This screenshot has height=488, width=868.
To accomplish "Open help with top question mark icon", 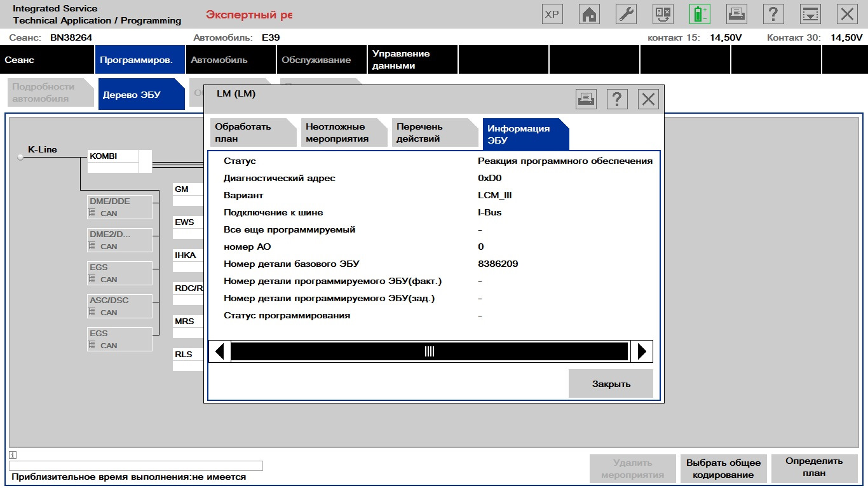I will click(x=773, y=15).
